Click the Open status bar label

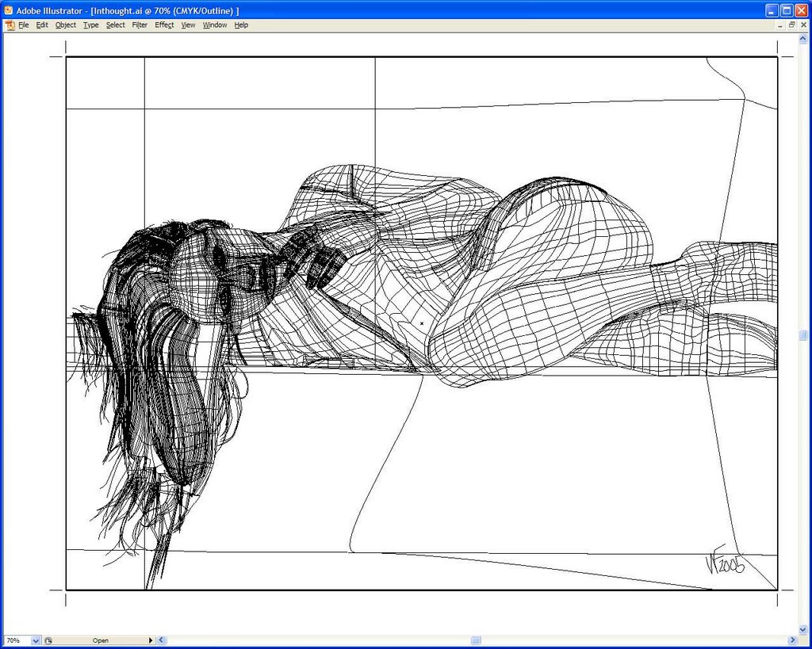pyautogui.click(x=100, y=640)
